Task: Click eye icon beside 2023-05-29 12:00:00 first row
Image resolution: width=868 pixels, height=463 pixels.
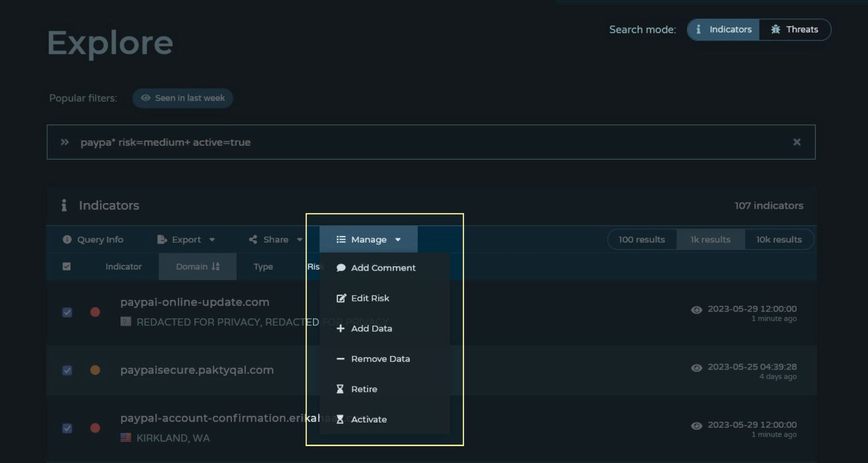Action: pyautogui.click(x=696, y=310)
